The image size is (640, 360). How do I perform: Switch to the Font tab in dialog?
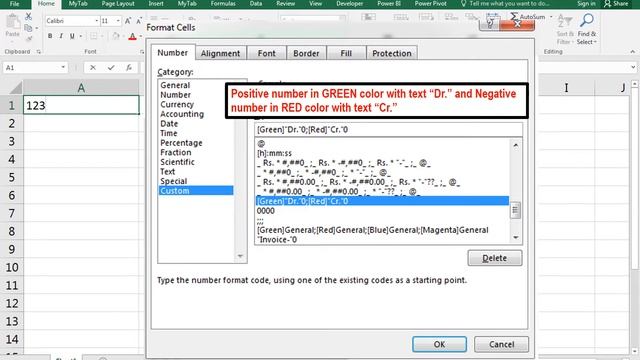coord(267,53)
